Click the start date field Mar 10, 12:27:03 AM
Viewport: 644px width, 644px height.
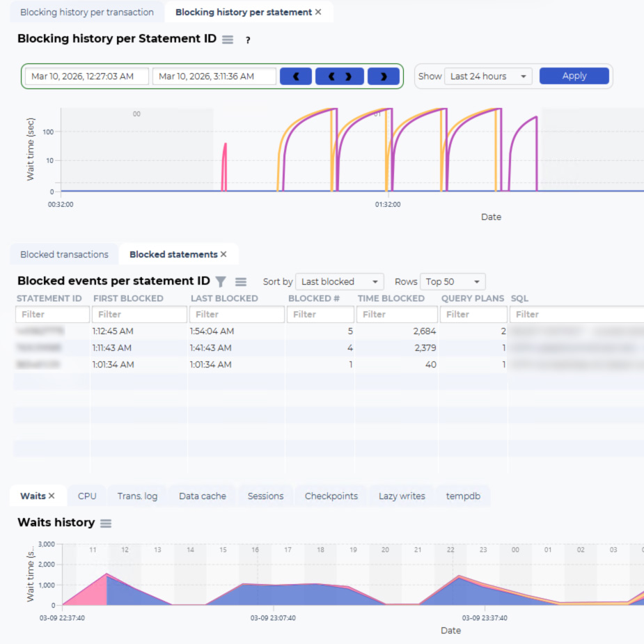pyautogui.click(x=87, y=77)
